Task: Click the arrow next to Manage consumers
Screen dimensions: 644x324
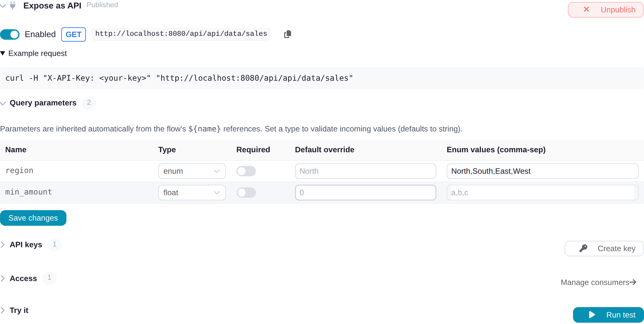Action: point(633,282)
